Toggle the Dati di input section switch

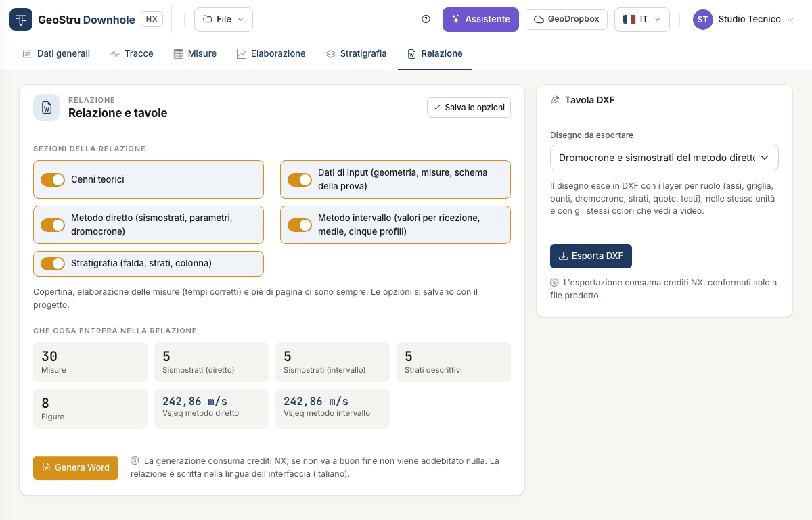tap(300, 180)
